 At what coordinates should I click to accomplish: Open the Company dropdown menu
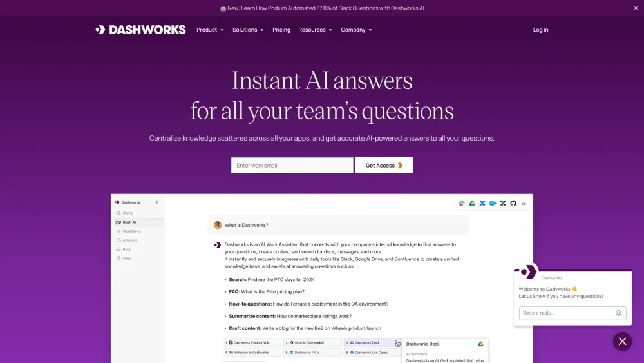pos(356,30)
